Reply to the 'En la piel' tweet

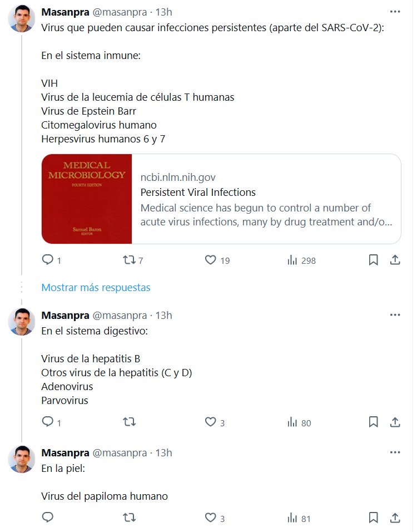coord(47,518)
